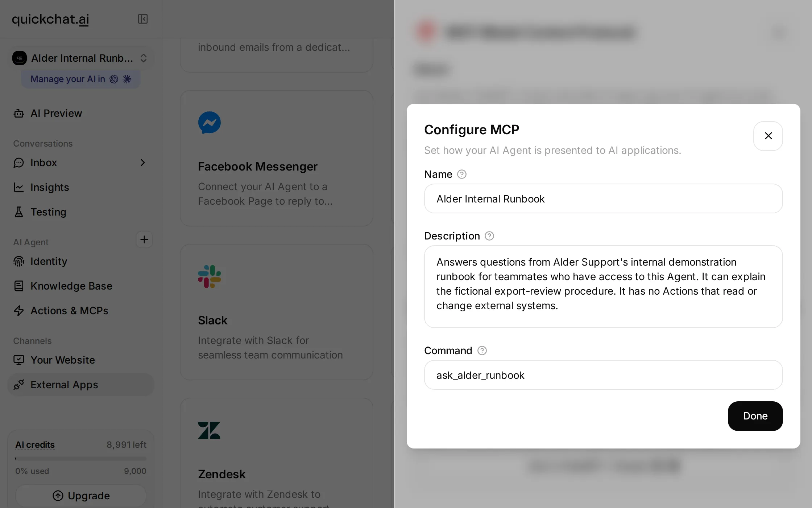The image size is (812, 508).
Task: Close the Configure MCP dialog
Action: pyautogui.click(x=768, y=136)
